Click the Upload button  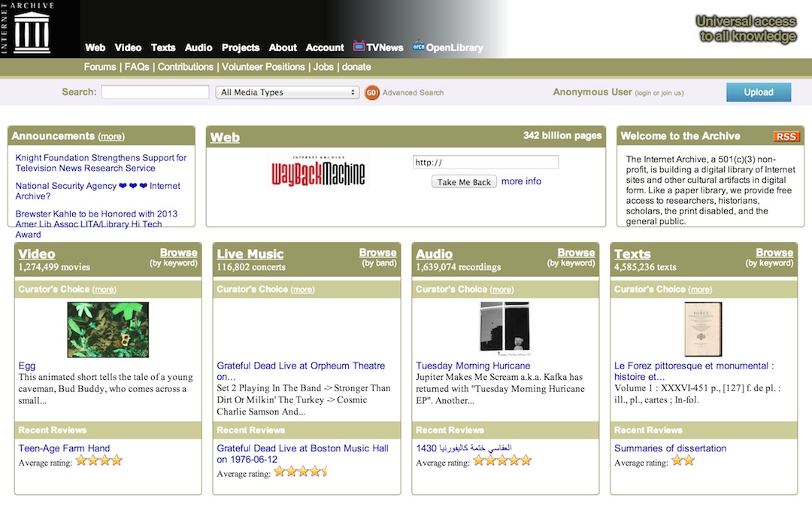[x=759, y=93]
